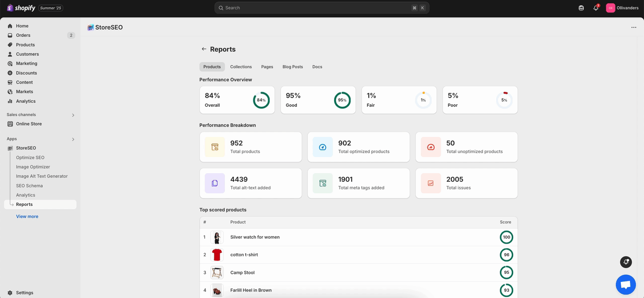Click the Products tag icon in sidebar
Screen dimensions: 644x298
click(x=10, y=45)
